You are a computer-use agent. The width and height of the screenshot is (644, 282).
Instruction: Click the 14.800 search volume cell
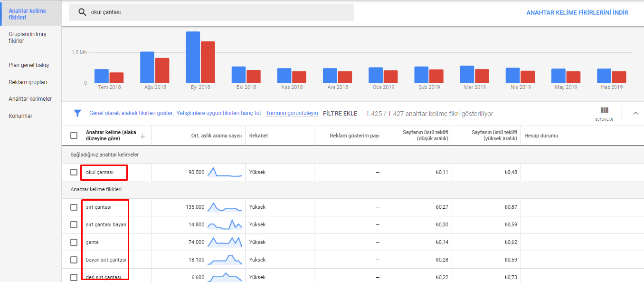197,225
